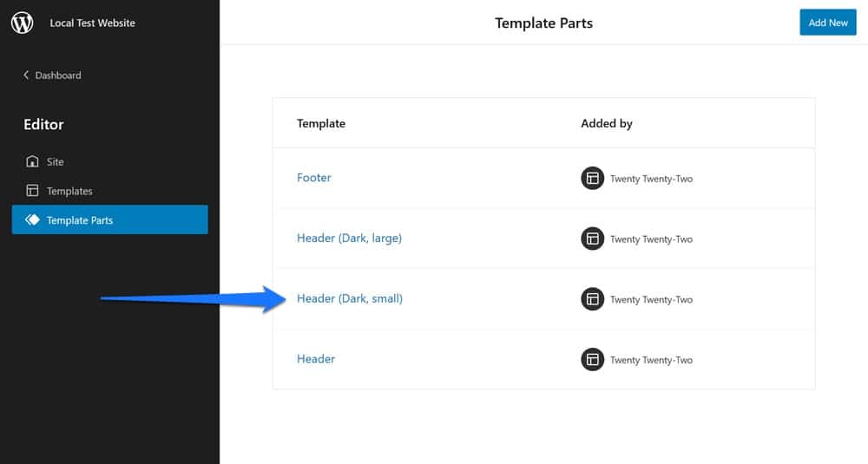Go to Templates in the sidebar
Viewport: 868px width, 464px height.
[x=69, y=191]
